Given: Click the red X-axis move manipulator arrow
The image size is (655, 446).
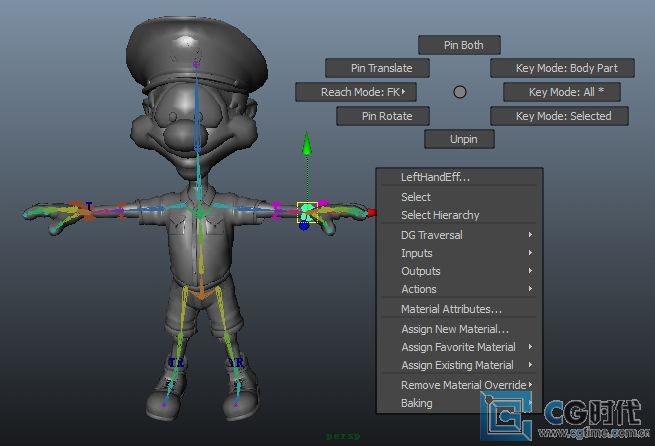Looking at the screenshot, I should (372, 213).
